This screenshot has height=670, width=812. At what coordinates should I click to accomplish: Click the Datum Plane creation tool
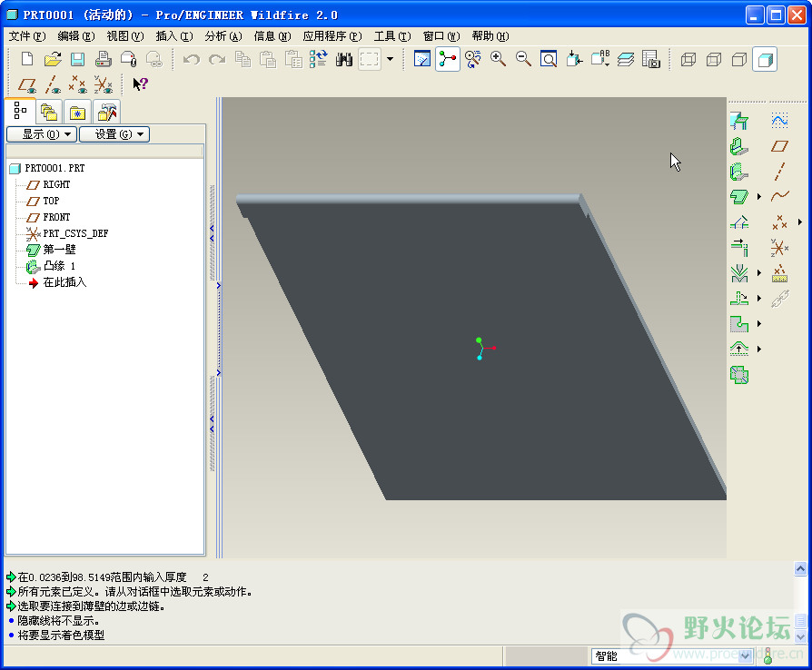click(779, 146)
